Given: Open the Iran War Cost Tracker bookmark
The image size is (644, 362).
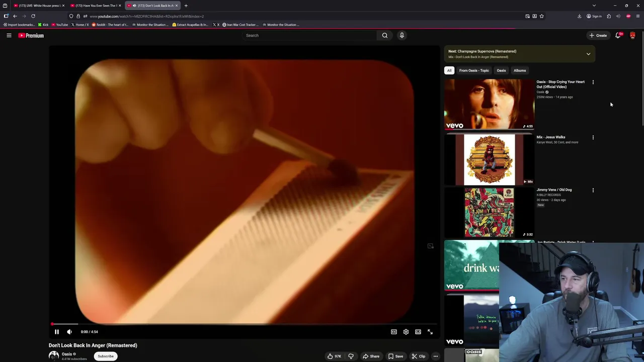Looking at the screenshot, I should pyautogui.click(x=240, y=25).
